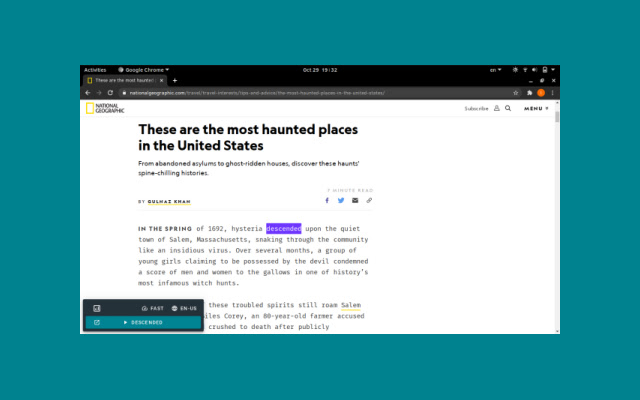This screenshot has height=400, width=640.
Task: Go forward in browser history
Action: pyautogui.click(x=99, y=93)
